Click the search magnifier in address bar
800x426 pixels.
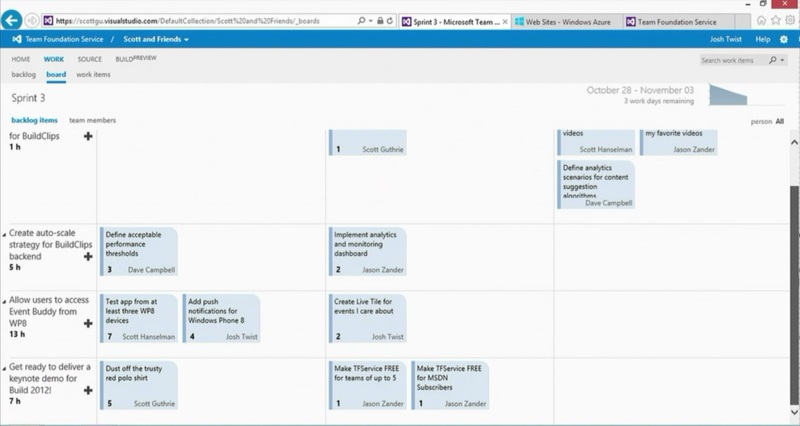tap(361, 21)
